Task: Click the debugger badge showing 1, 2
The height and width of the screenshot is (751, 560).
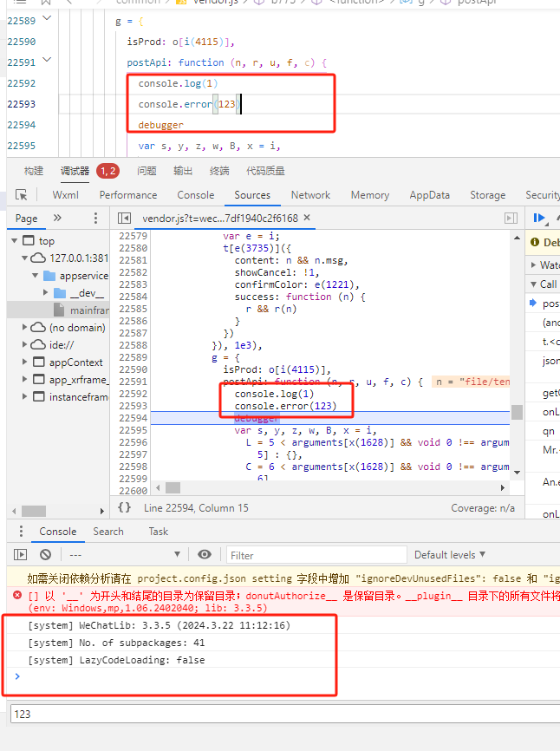Action: [x=107, y=171]
